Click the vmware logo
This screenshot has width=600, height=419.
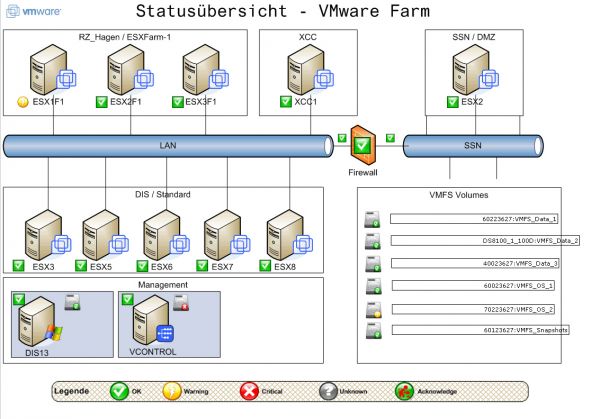[31, 12]
